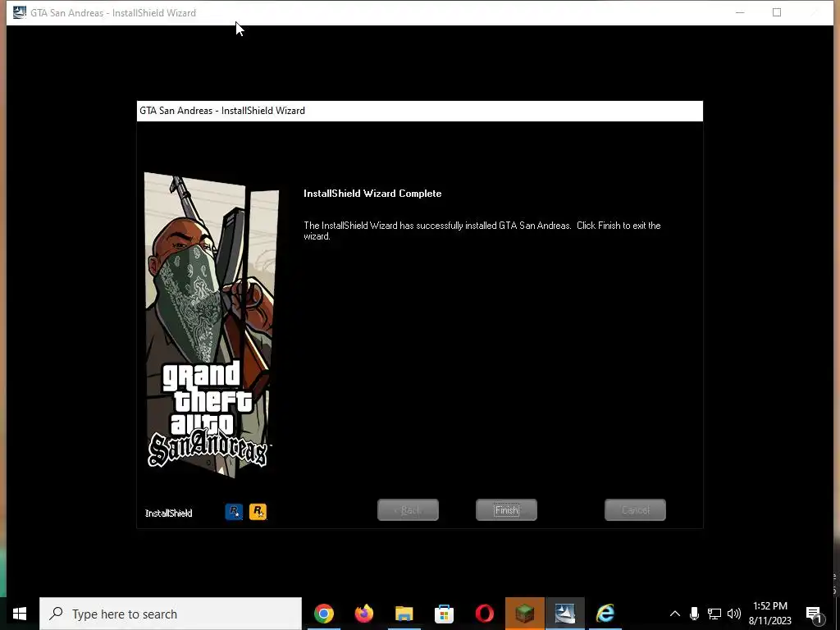Click the yellow Rockstar Games logo icon
The height and width of the screenshot is (630, 840).
coord(258,512)
